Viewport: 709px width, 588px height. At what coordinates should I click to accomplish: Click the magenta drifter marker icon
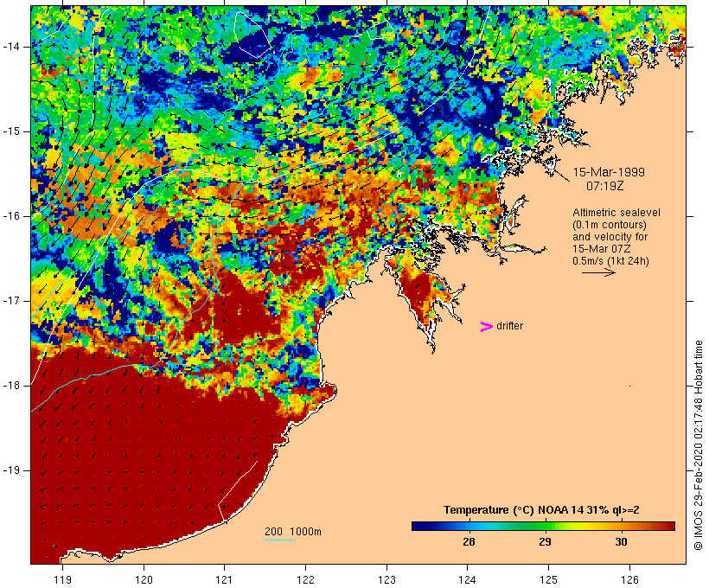(x=486, y=327)
